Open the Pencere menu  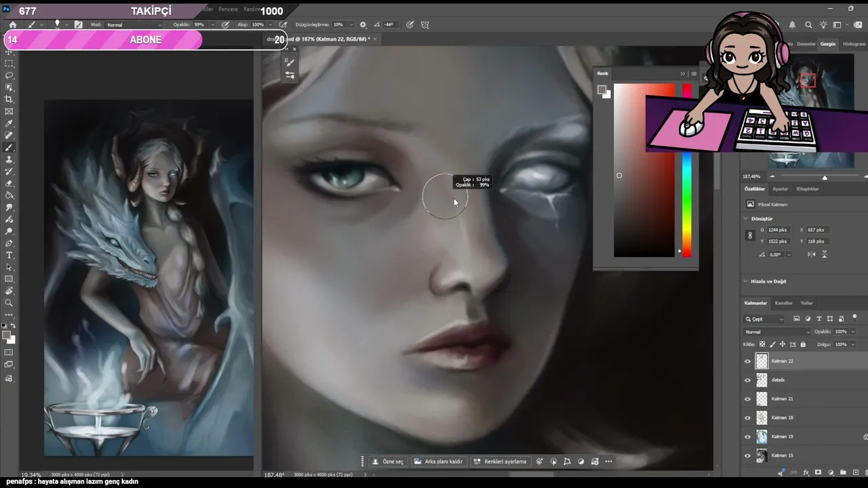coord(228,9)
